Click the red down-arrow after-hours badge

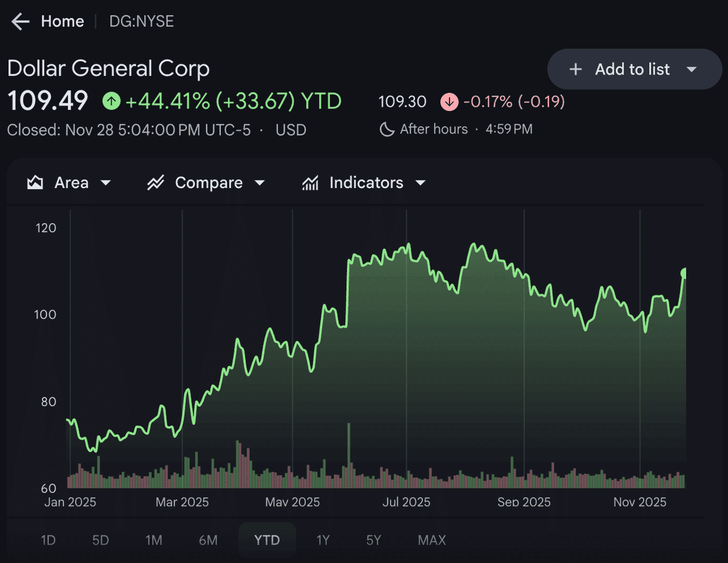pyautogui.click(x=450, y=101)
